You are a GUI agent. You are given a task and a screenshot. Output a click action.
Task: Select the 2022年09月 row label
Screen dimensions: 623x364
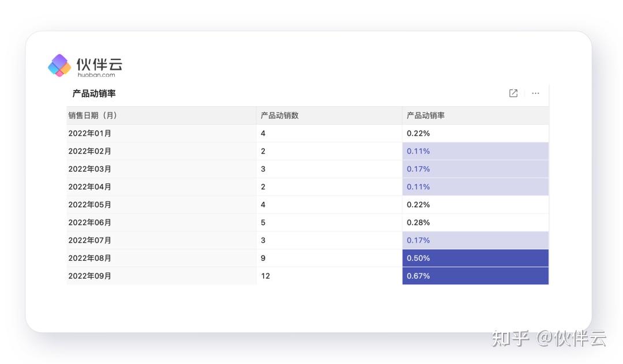(90, 276)
